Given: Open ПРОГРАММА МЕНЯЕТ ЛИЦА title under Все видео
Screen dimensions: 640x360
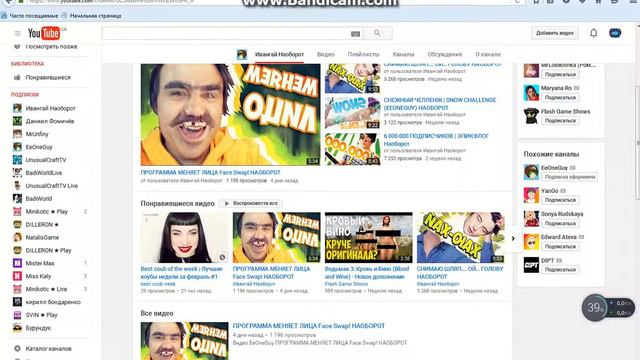Looking at the screenshot, I should 309,326.
